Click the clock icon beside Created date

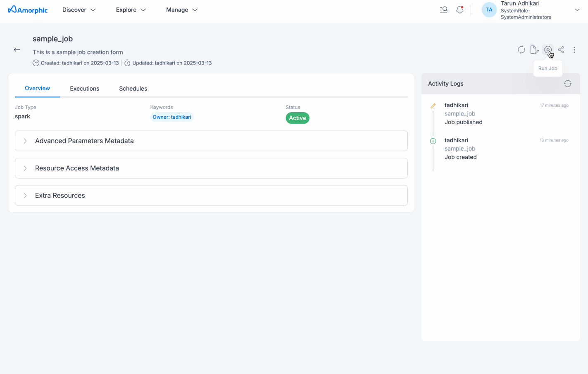coord(36,63)
